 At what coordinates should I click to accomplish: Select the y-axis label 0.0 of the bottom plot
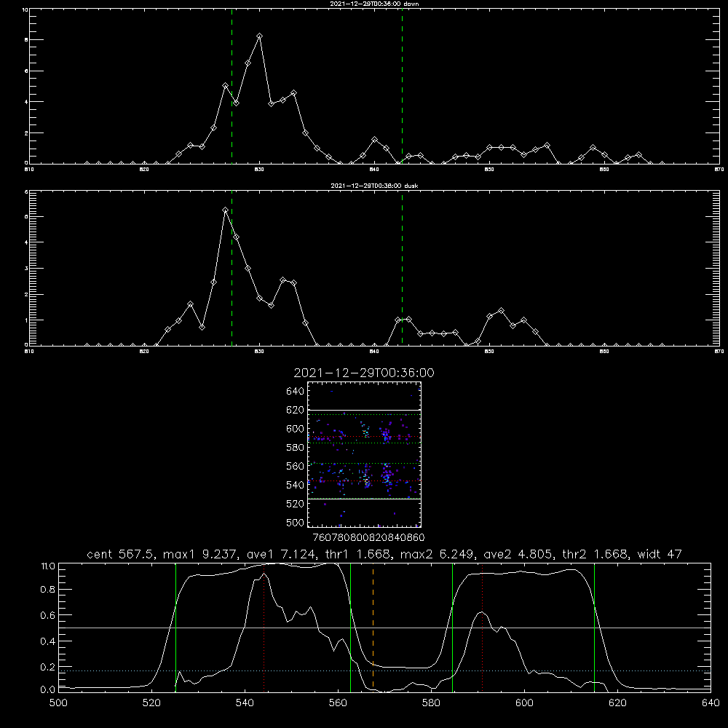click(48, 689)
